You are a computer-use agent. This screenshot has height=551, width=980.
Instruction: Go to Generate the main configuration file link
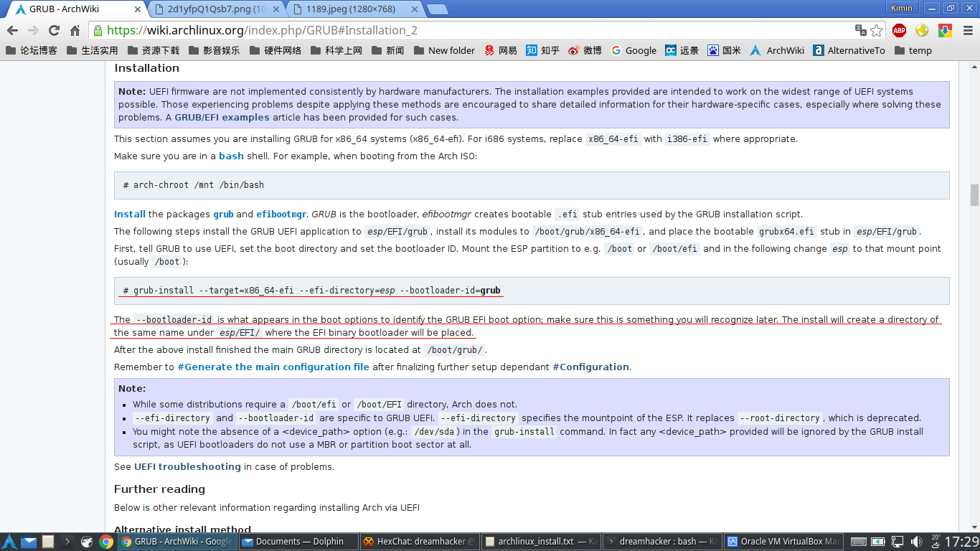(273, 367)
